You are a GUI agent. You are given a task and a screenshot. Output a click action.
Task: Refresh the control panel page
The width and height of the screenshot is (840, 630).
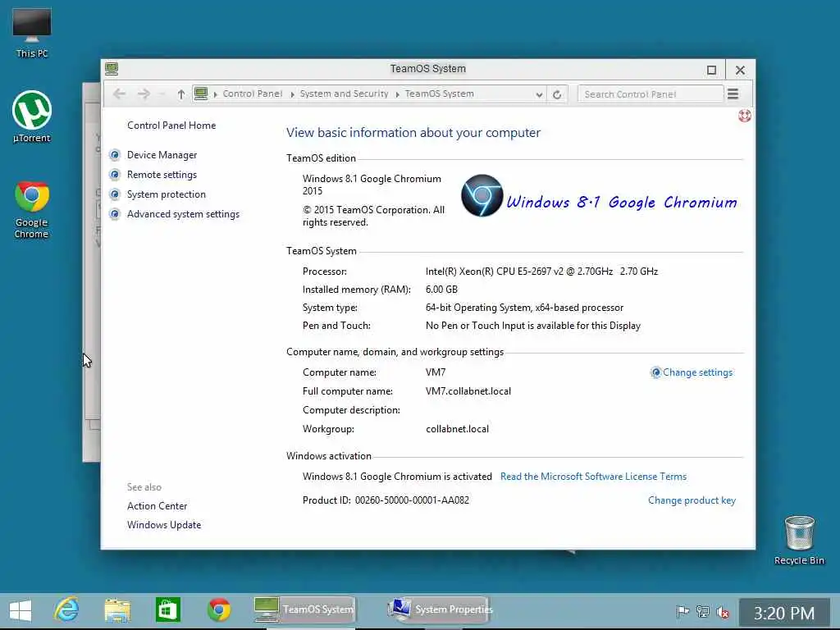557,94
